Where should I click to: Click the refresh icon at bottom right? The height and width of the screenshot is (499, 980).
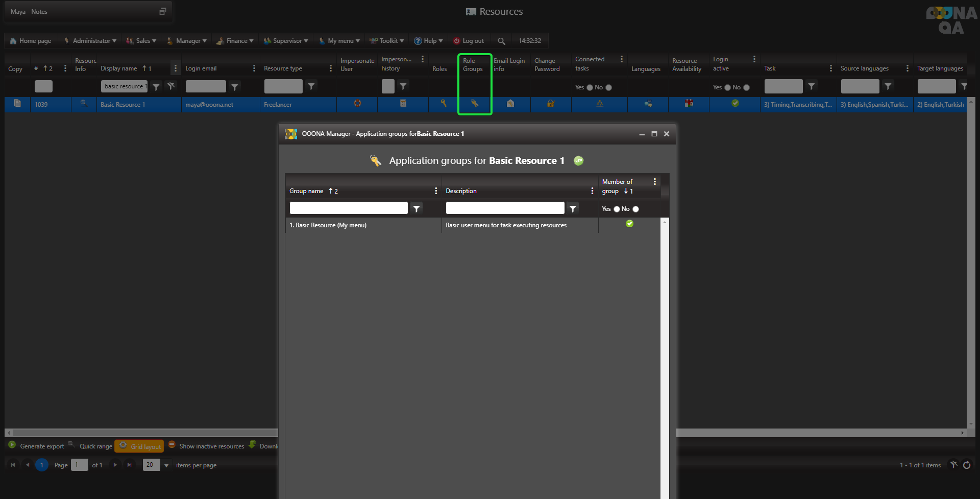pyautogui.click(x=967, y=465)
